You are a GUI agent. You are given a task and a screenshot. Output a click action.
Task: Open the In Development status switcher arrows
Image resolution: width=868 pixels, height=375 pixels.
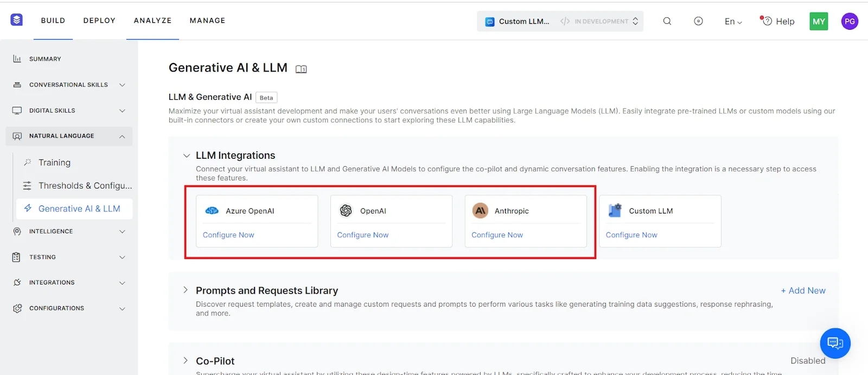click(x=635, y=21)
